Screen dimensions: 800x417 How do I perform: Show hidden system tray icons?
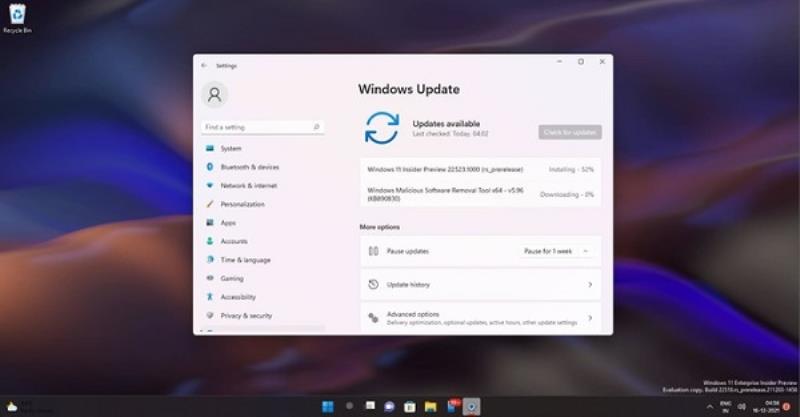[710, 407]
